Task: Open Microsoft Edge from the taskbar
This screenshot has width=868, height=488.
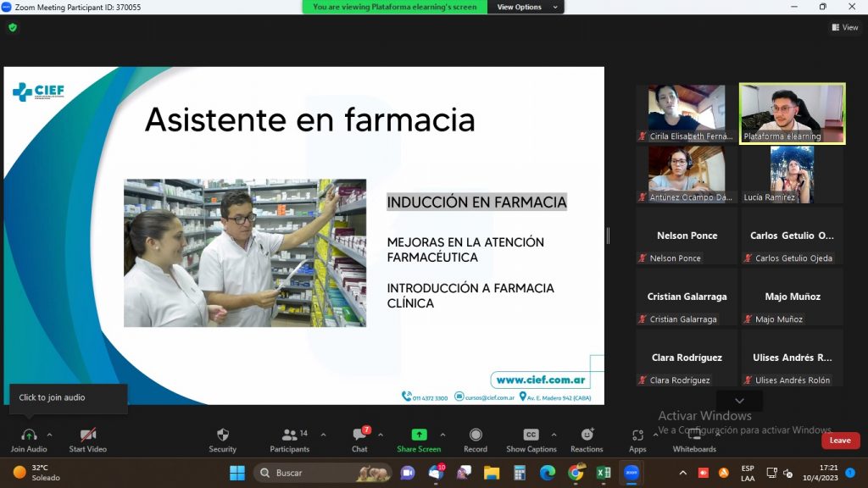Action: (x=548, y=473)
